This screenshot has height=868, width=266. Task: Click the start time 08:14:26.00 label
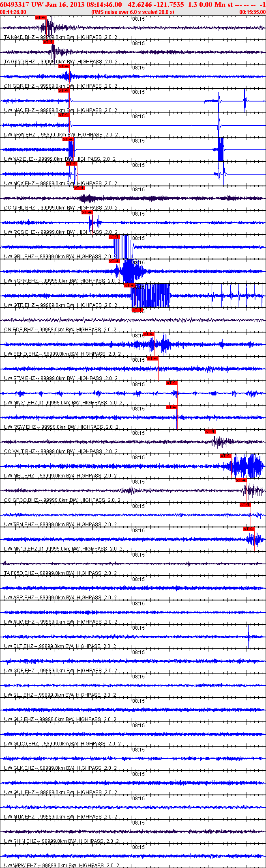(13, 12)
